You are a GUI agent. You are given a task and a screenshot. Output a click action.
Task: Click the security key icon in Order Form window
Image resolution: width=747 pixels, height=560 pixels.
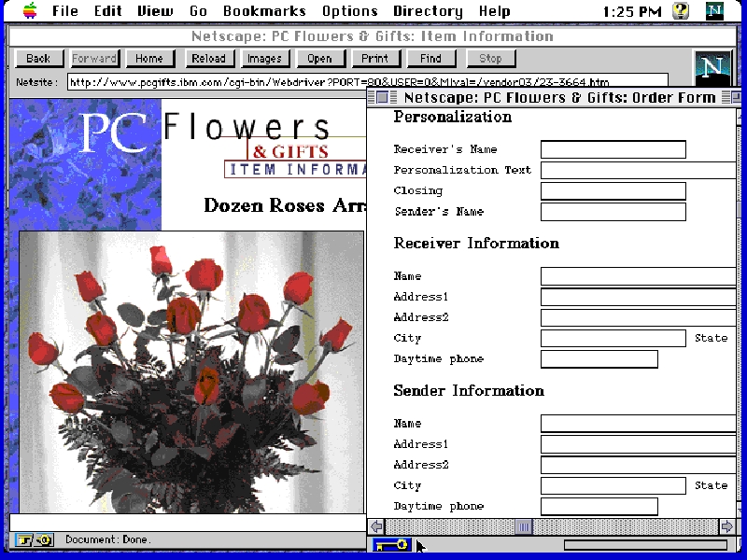pyautogui.click(x=390, y=545)
